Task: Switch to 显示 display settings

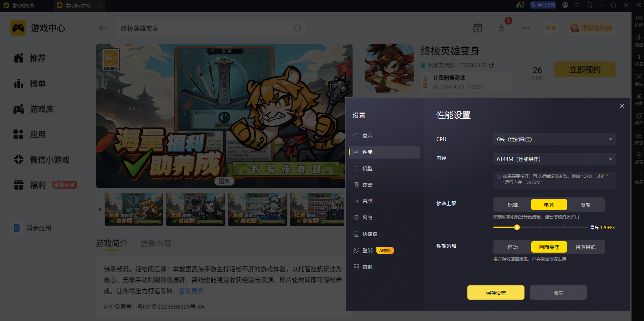Action: pos(385,136)
